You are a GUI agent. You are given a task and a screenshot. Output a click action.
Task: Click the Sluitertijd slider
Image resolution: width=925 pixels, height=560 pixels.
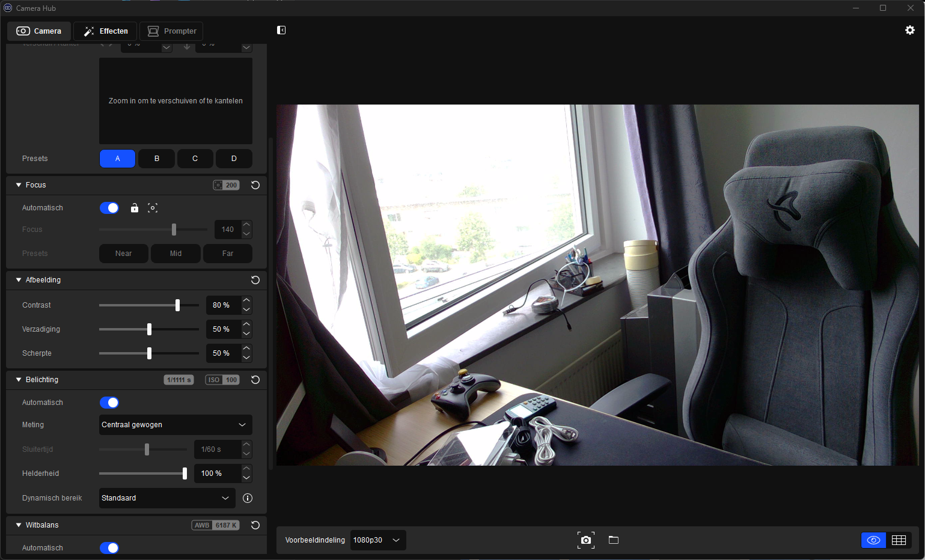pos(143,449)
